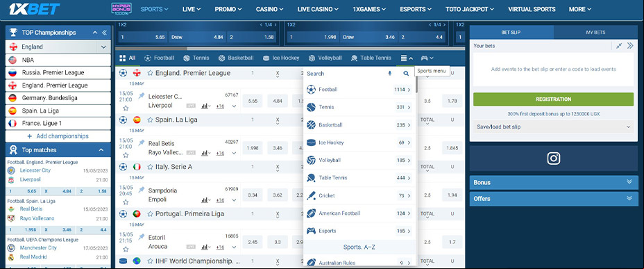Click the voice search microphone icon
Image resolution: width=644 pixels, height=269 pixels.
click(x=389, y=73)
